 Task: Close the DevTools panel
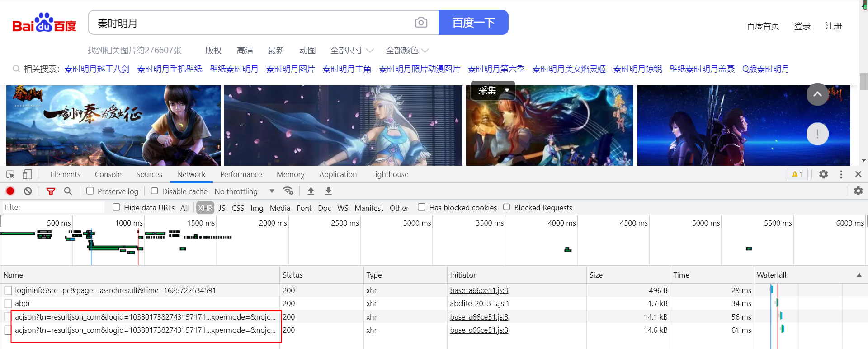tap(858, 174)
